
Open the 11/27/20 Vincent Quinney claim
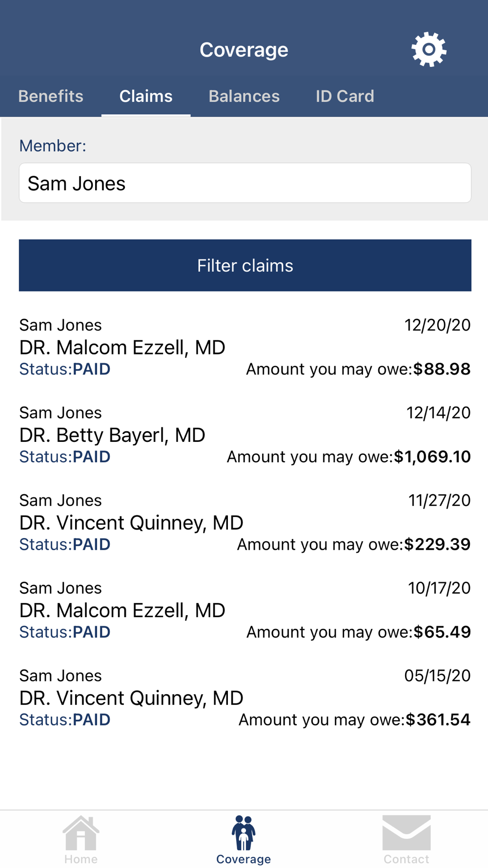(x=245, y=522)
